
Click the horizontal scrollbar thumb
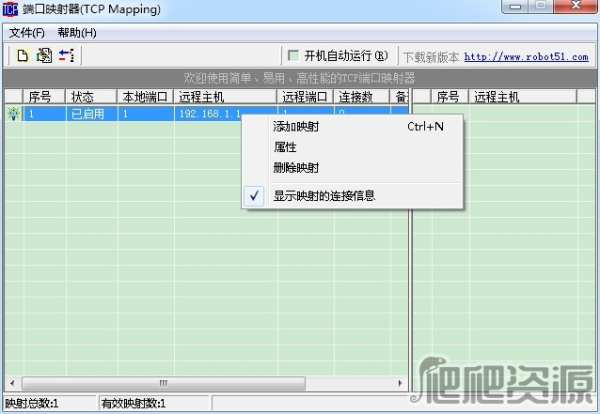click(163, 383)
